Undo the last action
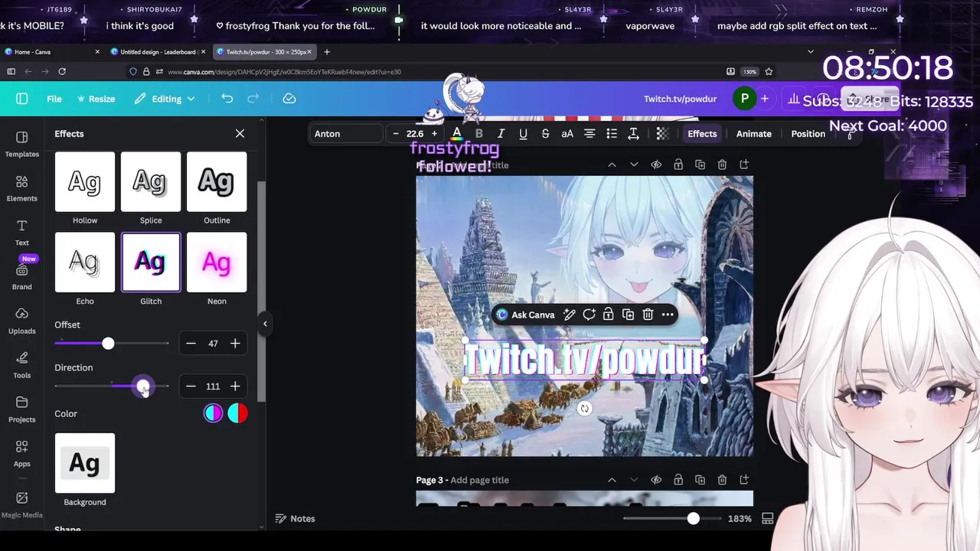This screenshot has width=980, height=551. coord(227,99)
